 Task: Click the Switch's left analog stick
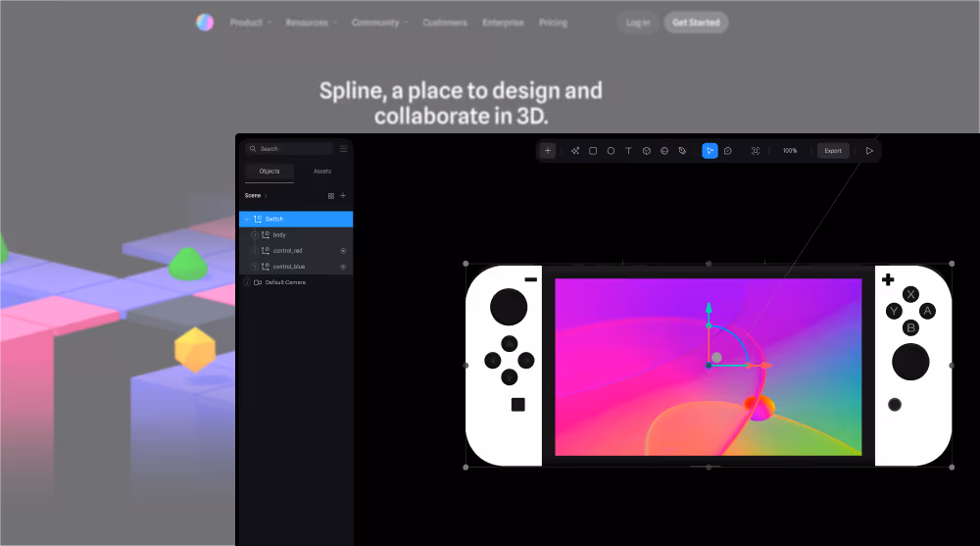(509, 307)
